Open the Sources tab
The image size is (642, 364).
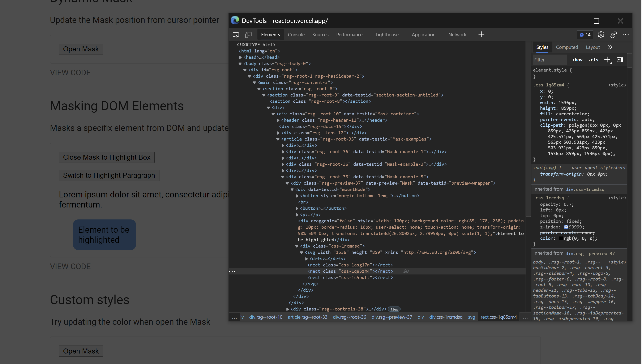pyautogui.click(x=320, y=35)
